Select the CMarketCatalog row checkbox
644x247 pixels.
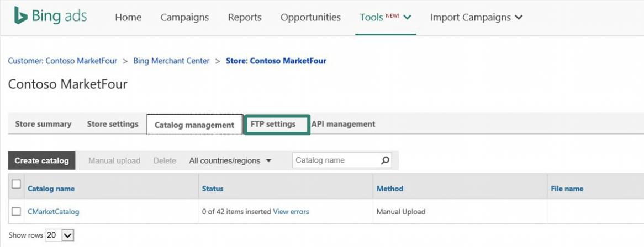coord(17,211)
